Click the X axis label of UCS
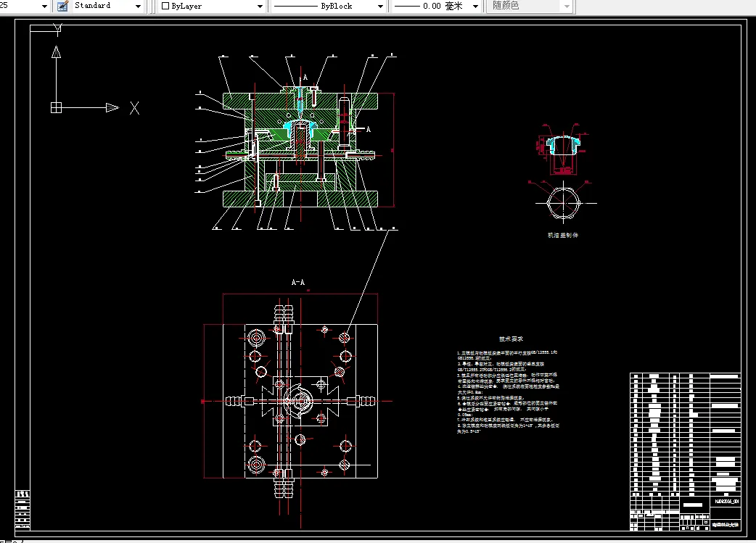 point(134,108)
